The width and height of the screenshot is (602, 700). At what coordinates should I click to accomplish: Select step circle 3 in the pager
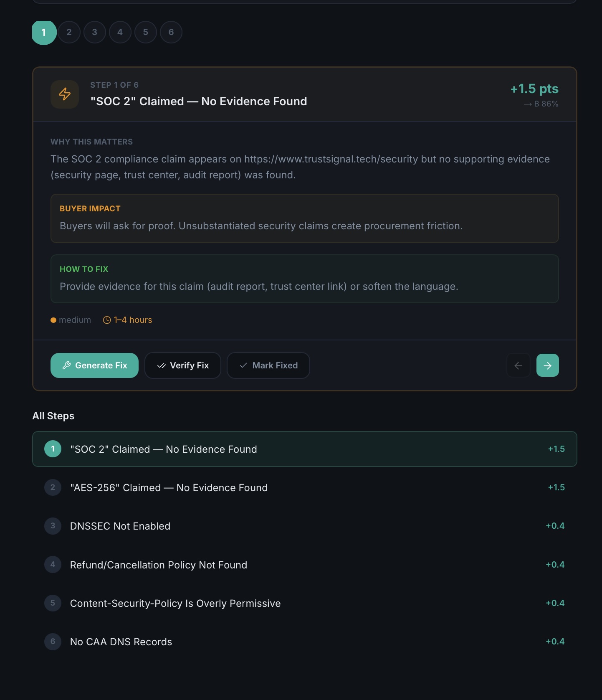(x=94, y=32)
